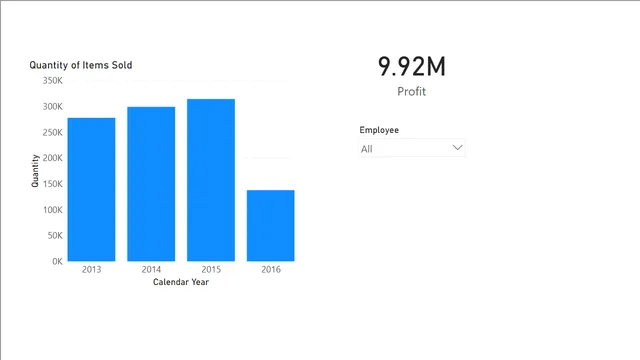The image size is (640, 360).
Task: Click the Profit card label
Action: click(x=411, y=91)
